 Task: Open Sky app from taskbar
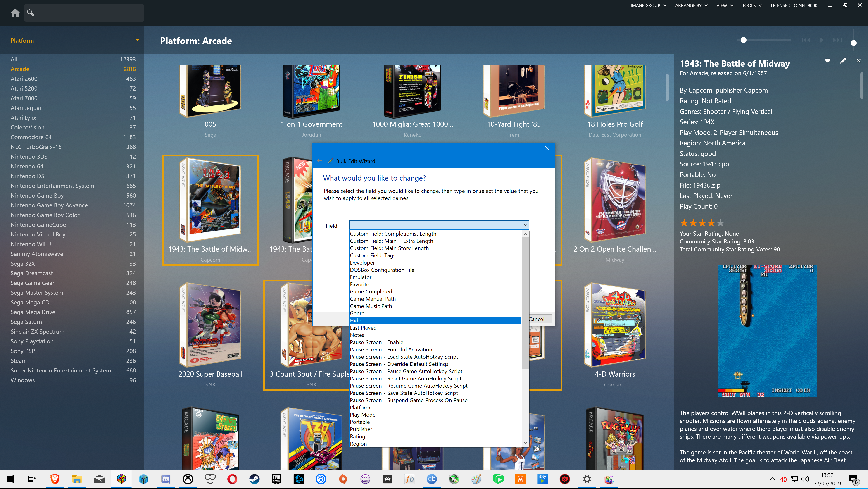(542, 479)
